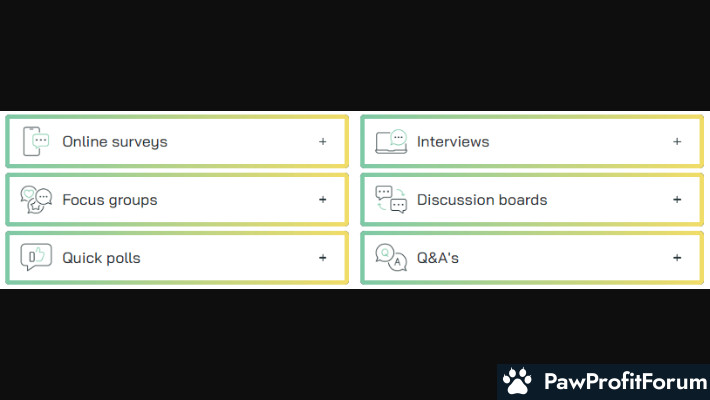Click the Focus groups speech bubbles icon
Viewport: 710px width, 400px height.
point(36,199)
